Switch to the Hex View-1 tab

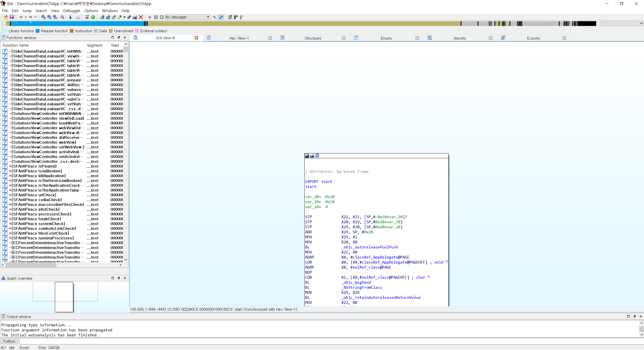pyautogui.click(x=239, y=38)
